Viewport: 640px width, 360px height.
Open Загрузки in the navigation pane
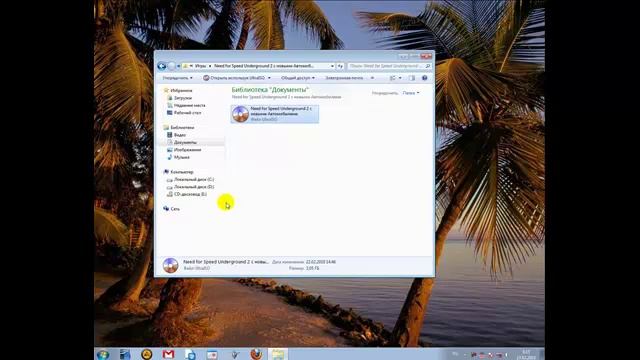(182, 98)
